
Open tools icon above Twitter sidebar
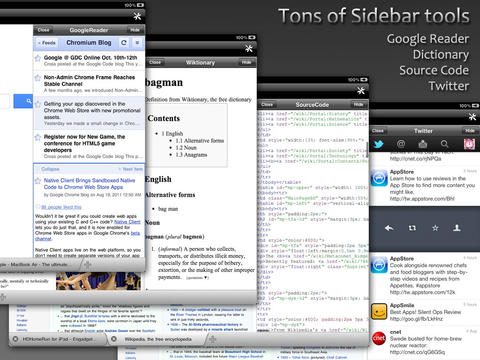[x=472, y=117]
